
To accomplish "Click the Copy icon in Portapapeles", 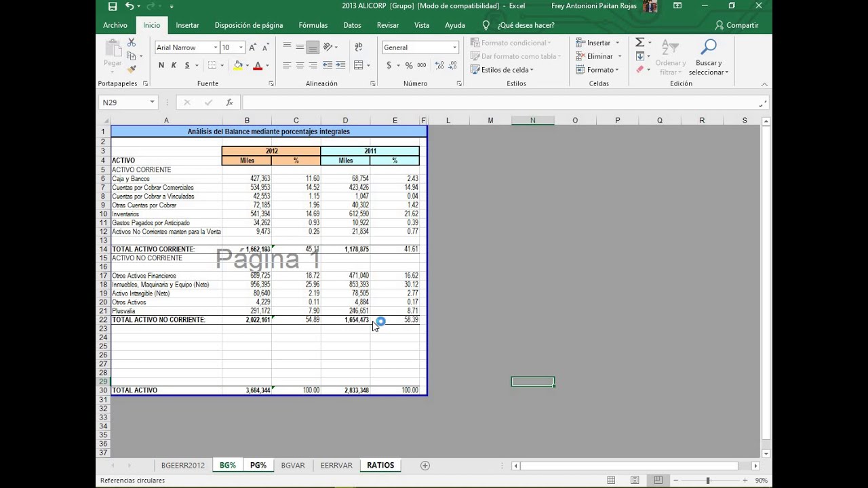I will pos(132,56).
